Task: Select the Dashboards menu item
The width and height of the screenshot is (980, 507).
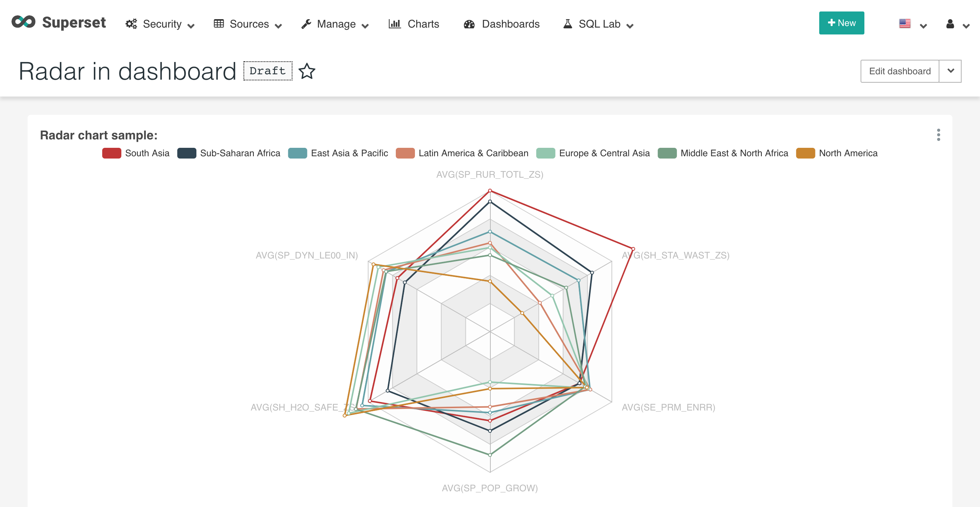Action: [511, 24]
